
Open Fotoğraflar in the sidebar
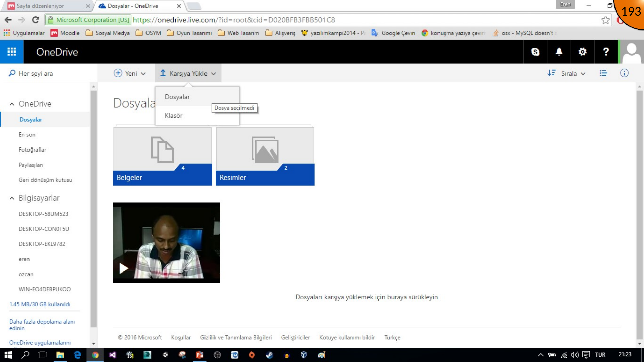[x=33, y=149]
